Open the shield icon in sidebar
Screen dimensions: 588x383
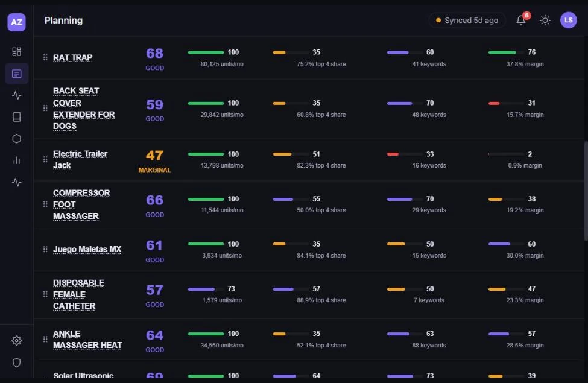[16, 362]
